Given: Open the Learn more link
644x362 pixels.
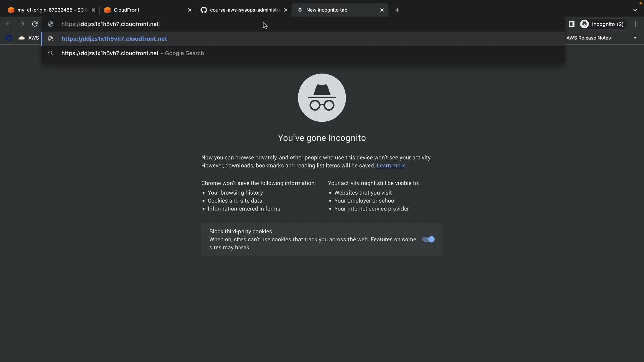Looking at the screenshot, I should click(x=391, y=166).
